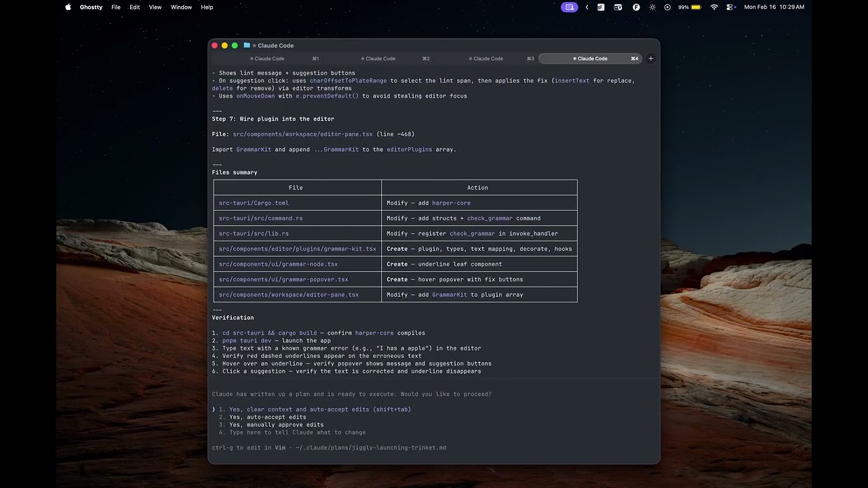Viewport: 868px width, 488px height.
Task: Open the View menu
Action: pyautogui.click(x=155, y=7)
